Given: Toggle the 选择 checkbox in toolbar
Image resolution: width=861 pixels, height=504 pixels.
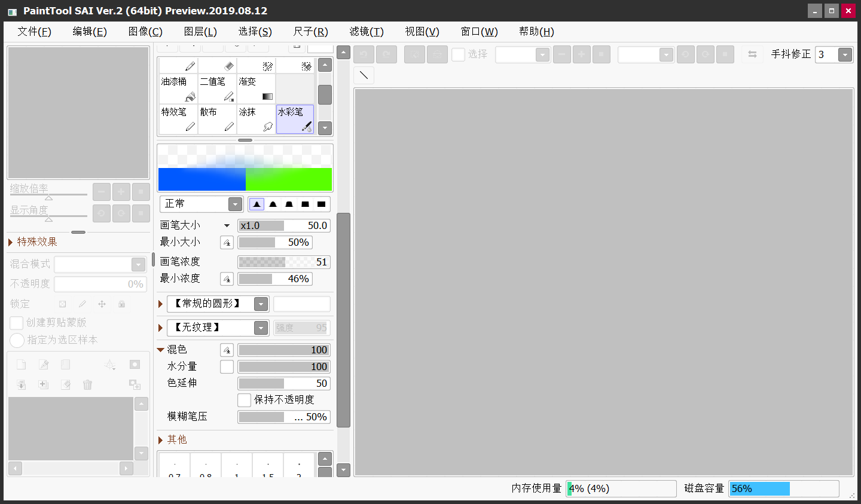Looking at the screenshot, I should click(458, 54).
